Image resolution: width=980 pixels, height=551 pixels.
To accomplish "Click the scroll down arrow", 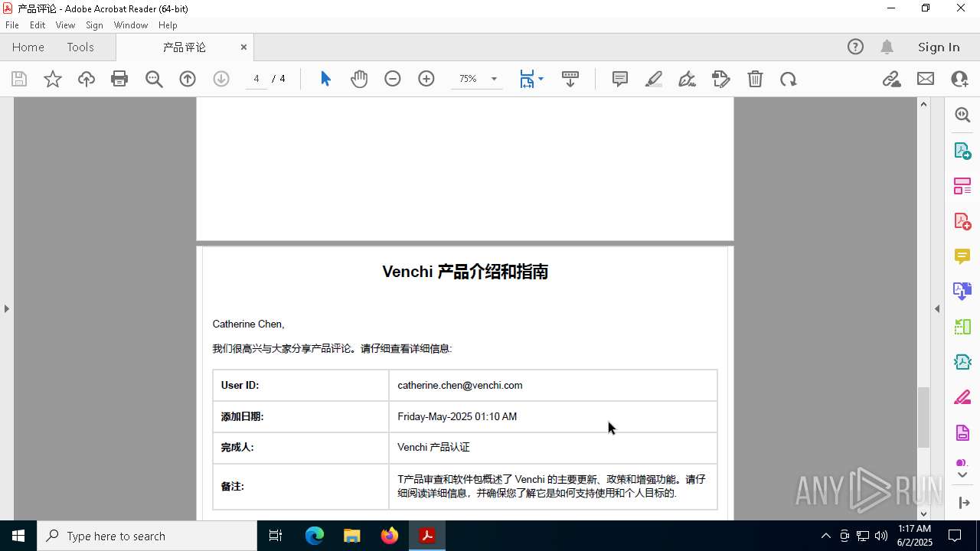I will pyautogui.click(x=923, y=514).
